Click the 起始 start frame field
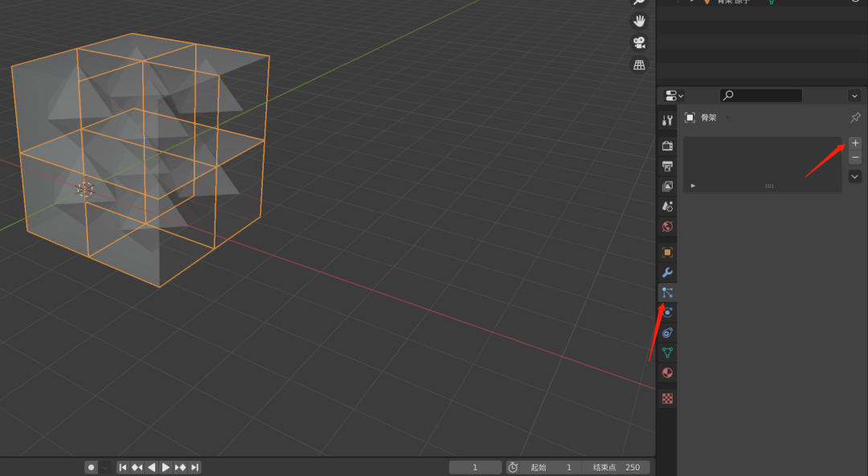The height and width of the screenshot is (476, 868). (551, 467)
